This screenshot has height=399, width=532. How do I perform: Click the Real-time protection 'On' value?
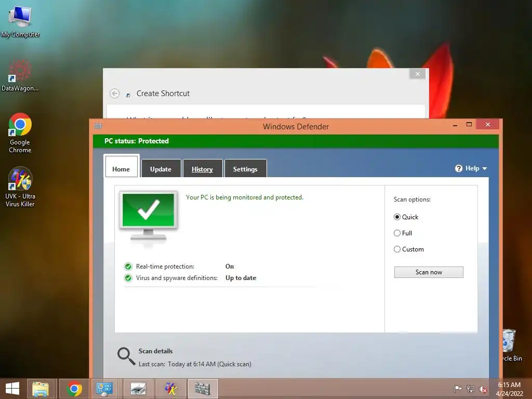[230, 267]
